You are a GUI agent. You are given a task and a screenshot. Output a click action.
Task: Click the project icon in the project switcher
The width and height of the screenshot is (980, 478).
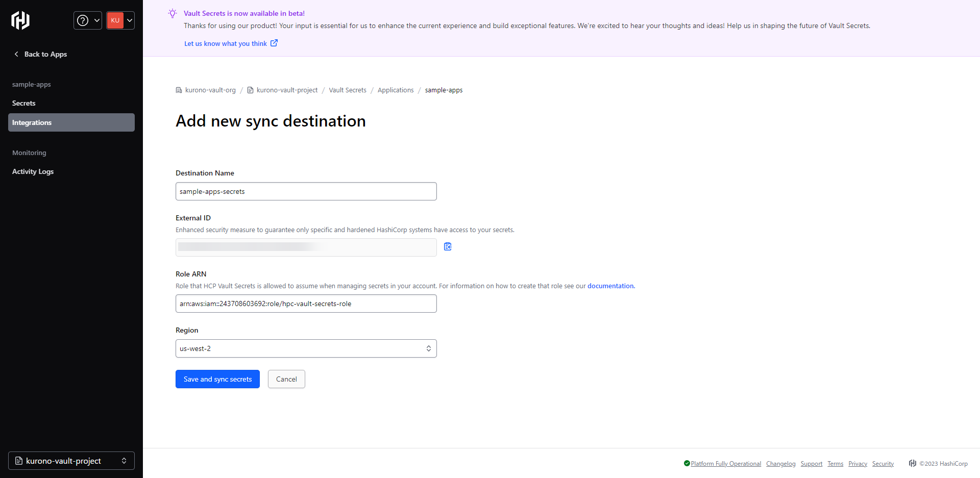coord(19,461)
